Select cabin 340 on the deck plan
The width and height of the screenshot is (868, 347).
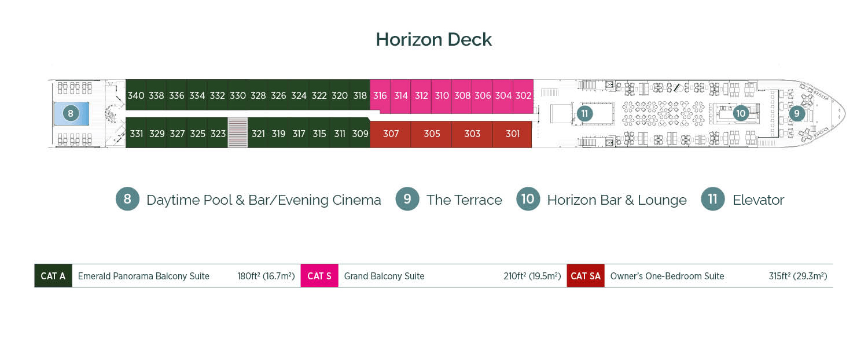pyautogui.click(x=137, y=95)
